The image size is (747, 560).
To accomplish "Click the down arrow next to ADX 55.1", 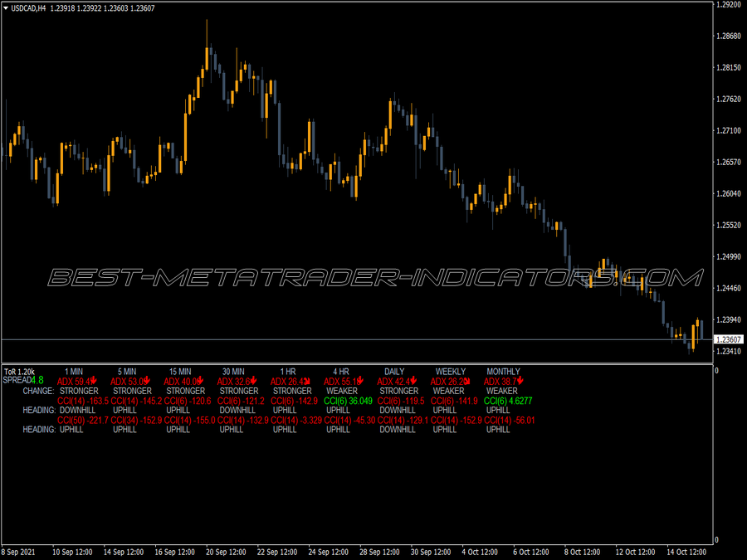I will pyautogui.click(x=361, y=380).
